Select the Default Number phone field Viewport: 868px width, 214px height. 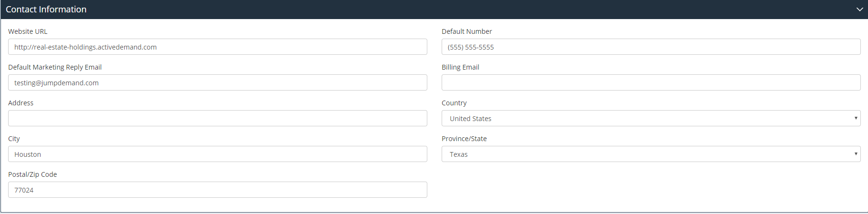[x=651, y=47]
